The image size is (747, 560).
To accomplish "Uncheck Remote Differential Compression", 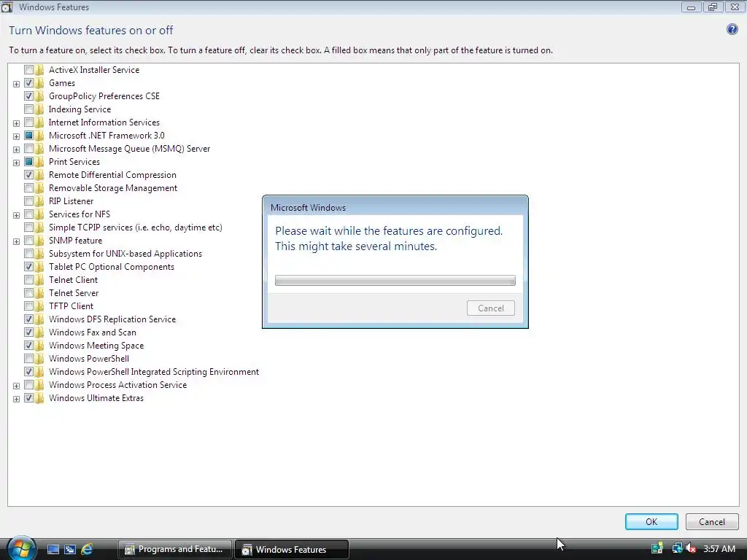I will (28, 175).
